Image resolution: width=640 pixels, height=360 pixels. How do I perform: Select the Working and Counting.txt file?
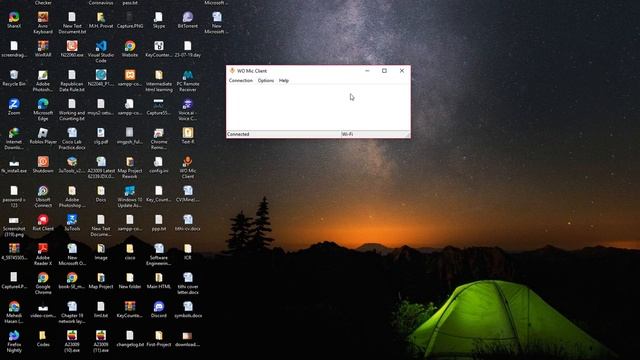pos(72,110)
